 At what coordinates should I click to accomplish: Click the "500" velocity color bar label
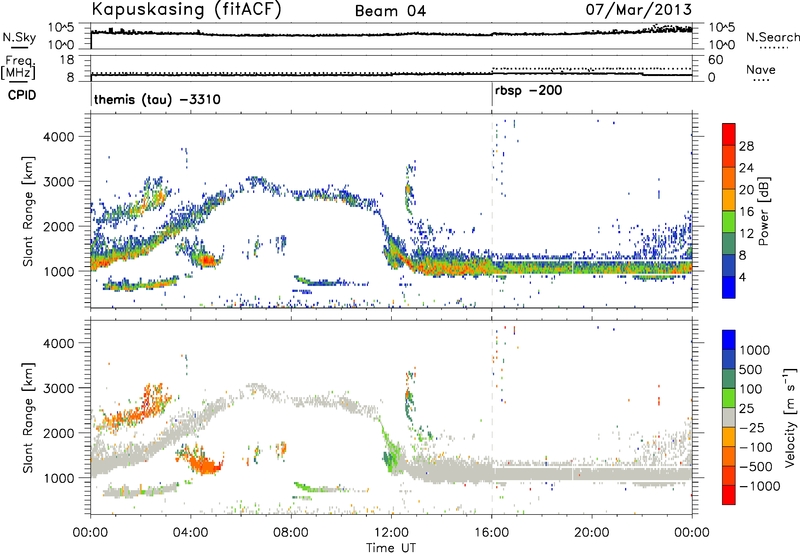click(x=752, y=370)
